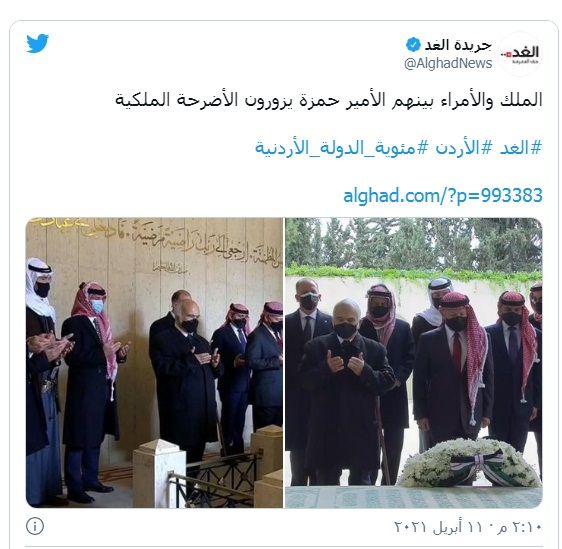Click the tweet text about الأمير حمزة
Screen dimensions: 562x549
click(328, 100)
